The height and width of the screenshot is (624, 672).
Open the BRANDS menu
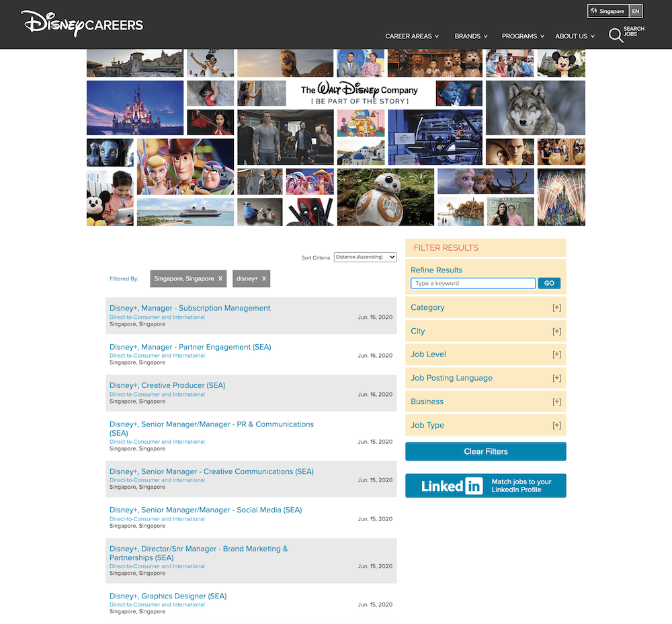[470, 36]
